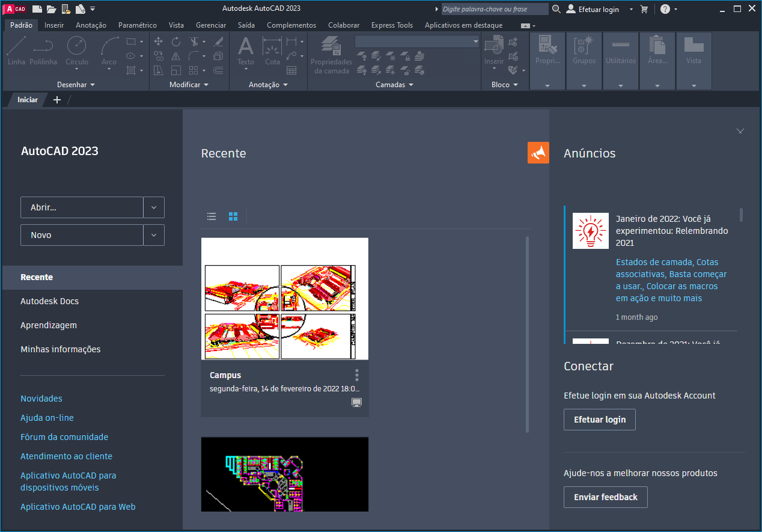762x532 pixels.
Task: Click the Scale tool icon in Modificar
Action: [176, 70]
